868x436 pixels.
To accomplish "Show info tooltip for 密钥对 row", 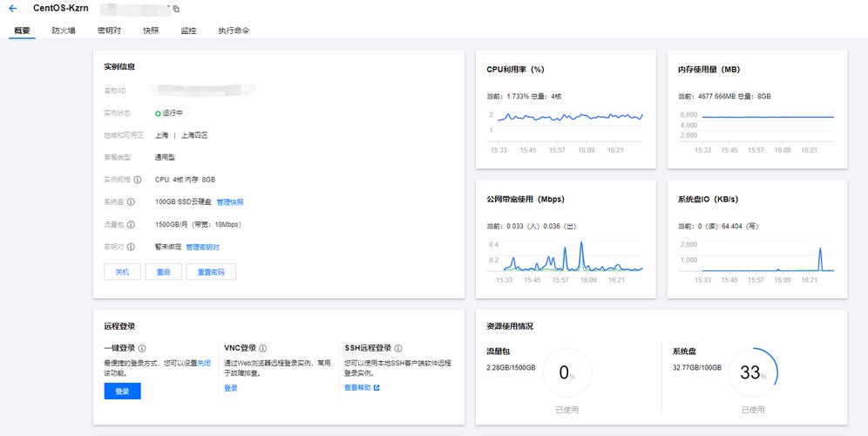I will point(131,247).
